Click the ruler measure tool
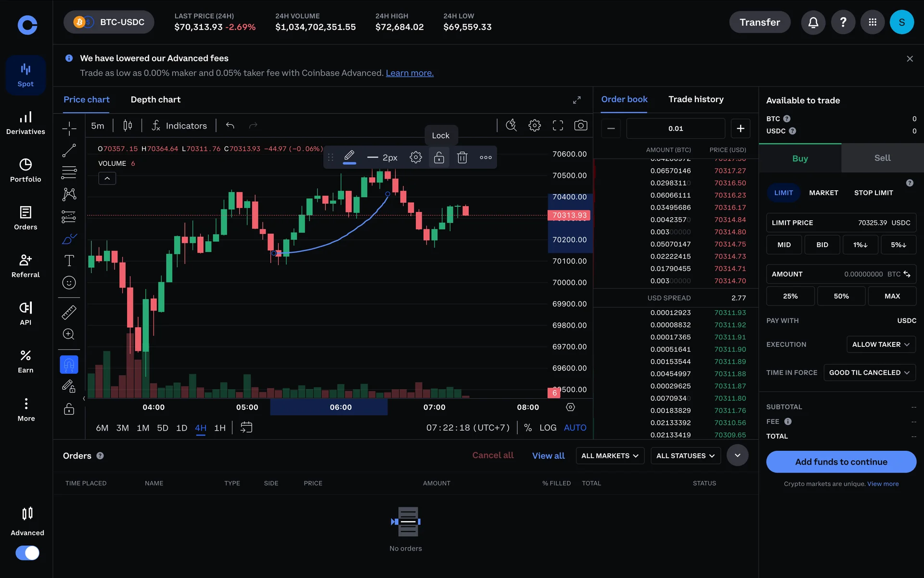 tap(69, 313)
